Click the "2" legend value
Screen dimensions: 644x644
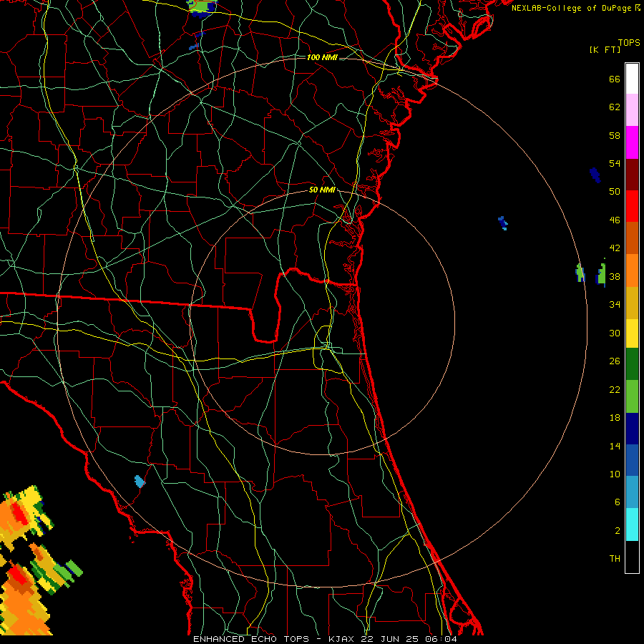(618, 531)
